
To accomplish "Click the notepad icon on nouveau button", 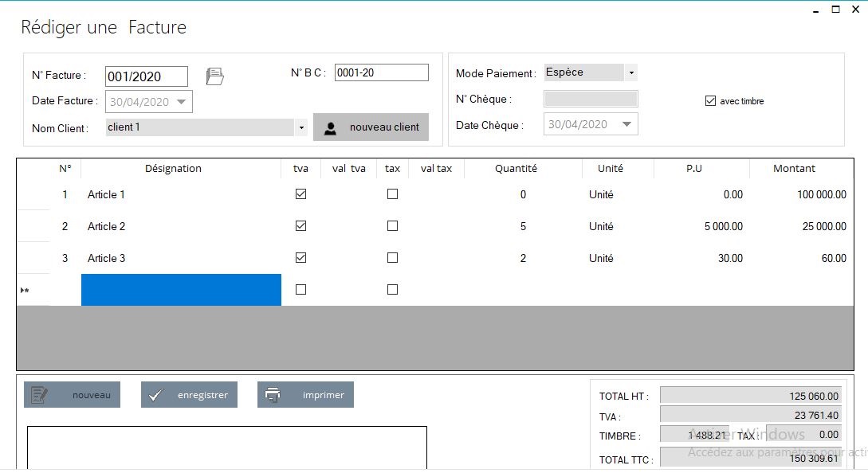I will click(39, 395).
